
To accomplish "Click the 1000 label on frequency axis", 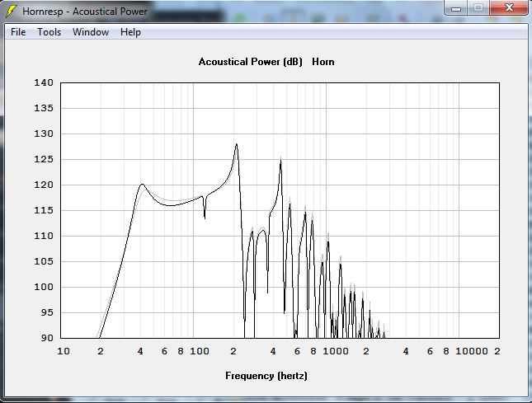I will (x=335, y=351).
